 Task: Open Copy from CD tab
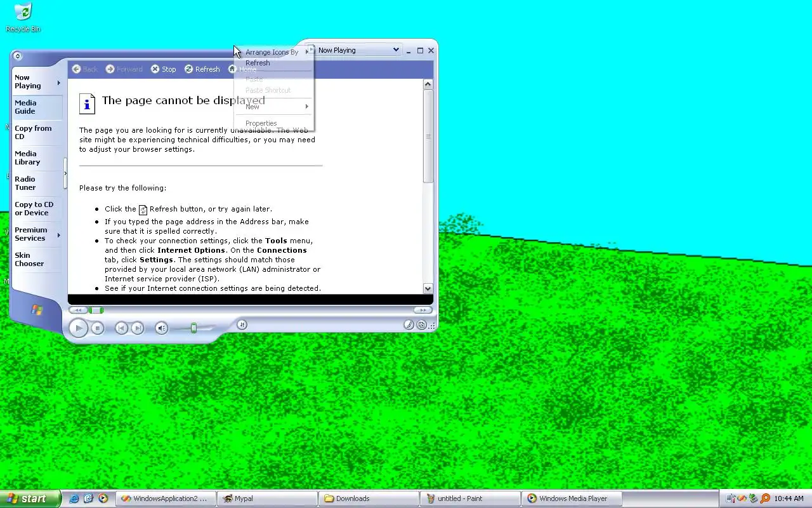pyautogui.click(x=37, y=133)
